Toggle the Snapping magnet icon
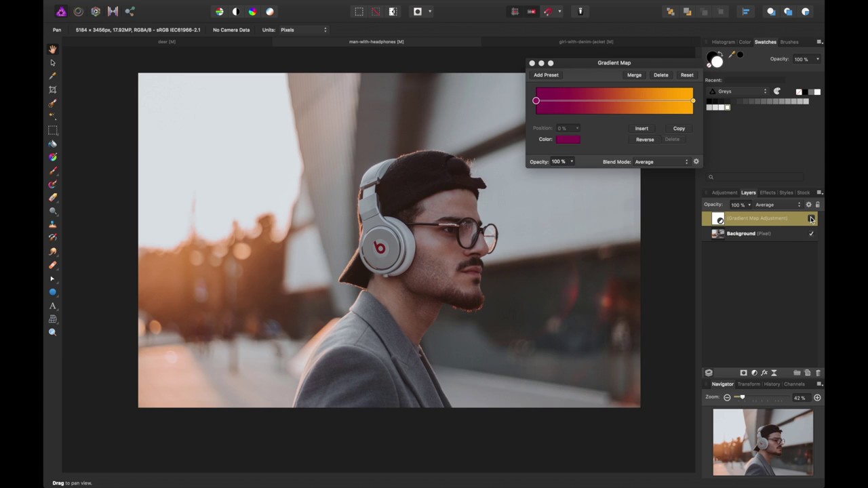Viewport: 868px width, 488px height. pyautogui.click(x=548, y=12)
